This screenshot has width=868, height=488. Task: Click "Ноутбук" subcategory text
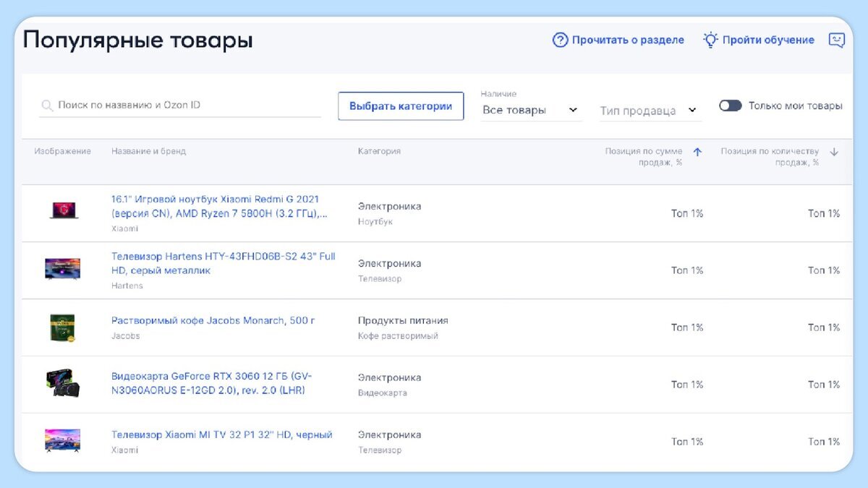coord(375,221)
